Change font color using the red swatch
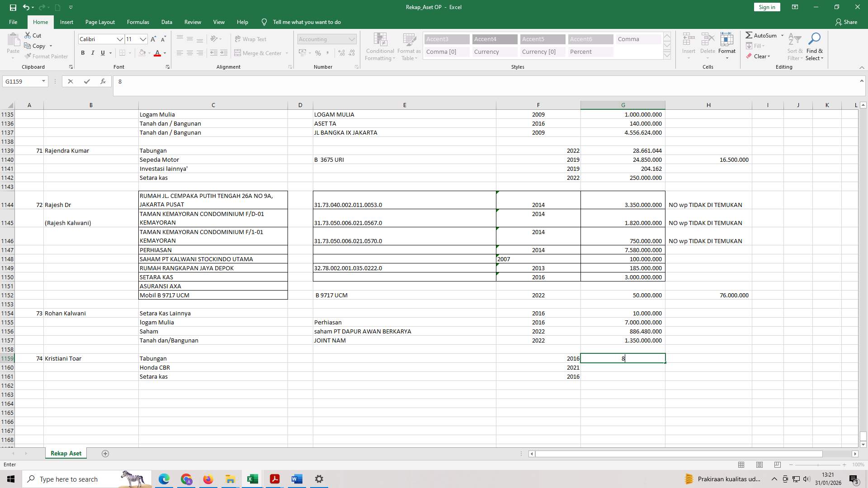Image resolution: width=868 pixels, height=488 pixels. 157,53
